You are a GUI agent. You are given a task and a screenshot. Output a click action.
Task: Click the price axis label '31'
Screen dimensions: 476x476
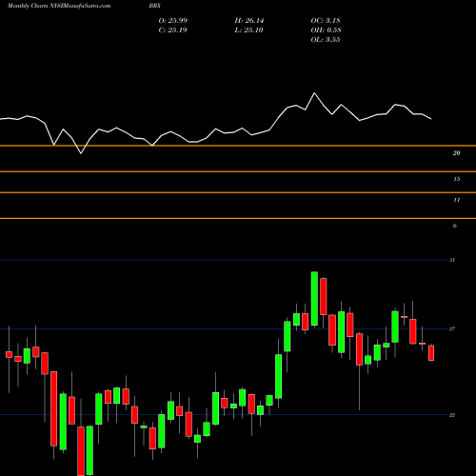pos(452,260)
